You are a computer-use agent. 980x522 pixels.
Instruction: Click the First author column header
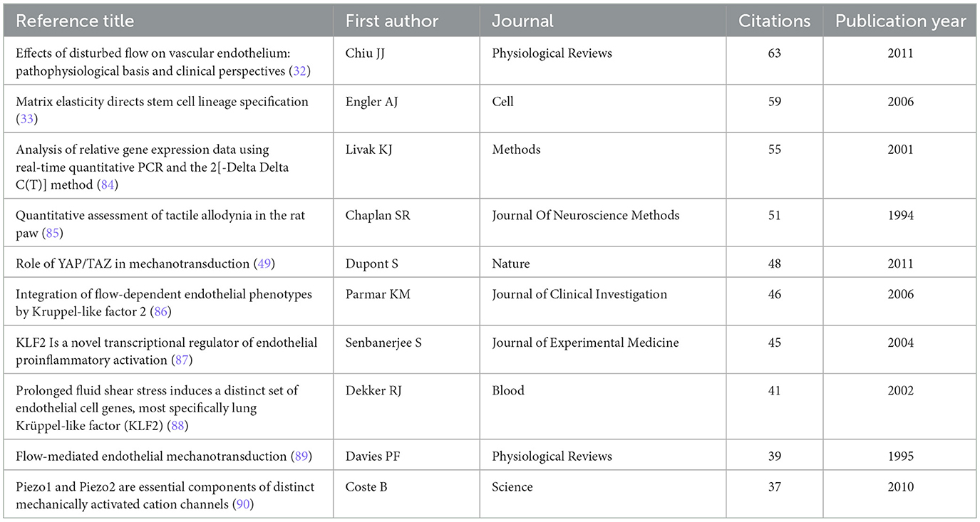pyautogui.click(x=393, y=21)
